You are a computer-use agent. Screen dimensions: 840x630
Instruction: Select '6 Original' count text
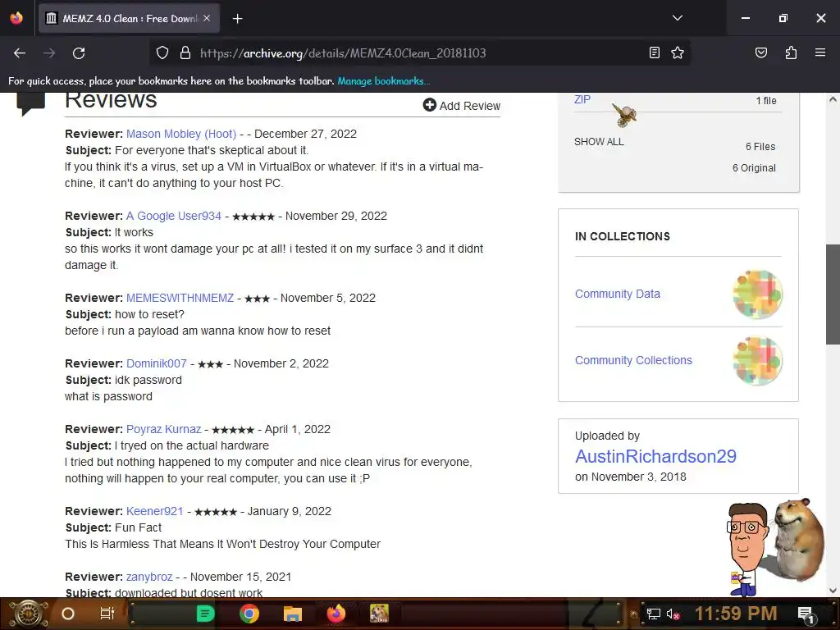754,168
